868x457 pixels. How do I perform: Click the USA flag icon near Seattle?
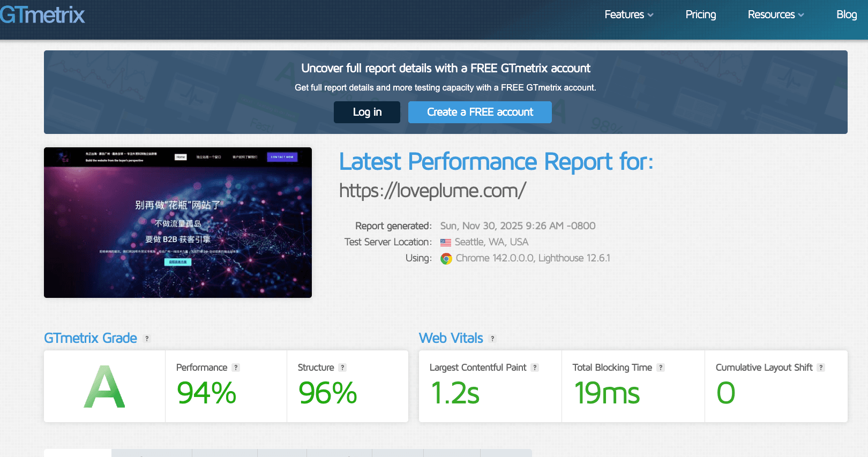(x=445, y=243)
